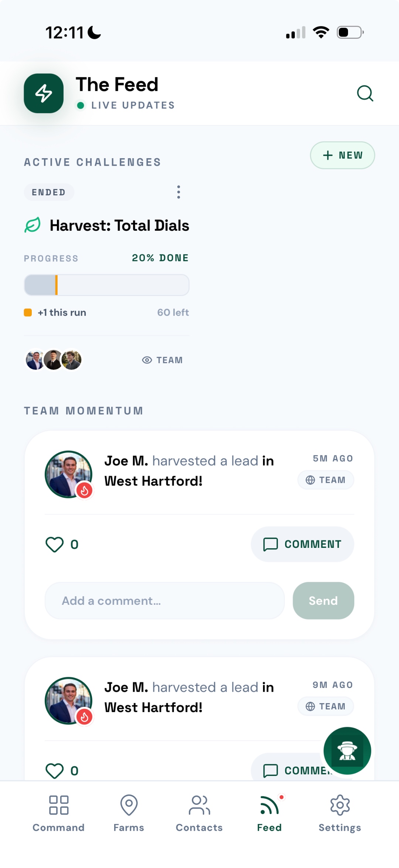Tap the flame streak badge on Joe M.'s avatar
Screen dimensions: 399x868
[84, 491]
